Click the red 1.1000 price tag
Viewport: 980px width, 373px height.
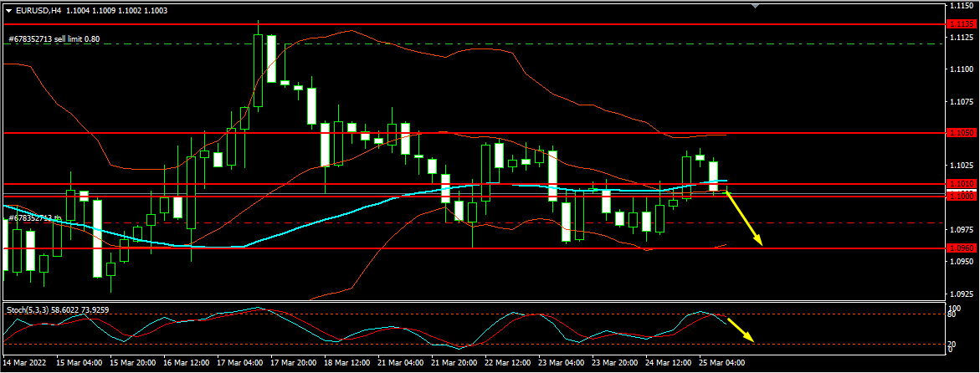tap(959, 196)
